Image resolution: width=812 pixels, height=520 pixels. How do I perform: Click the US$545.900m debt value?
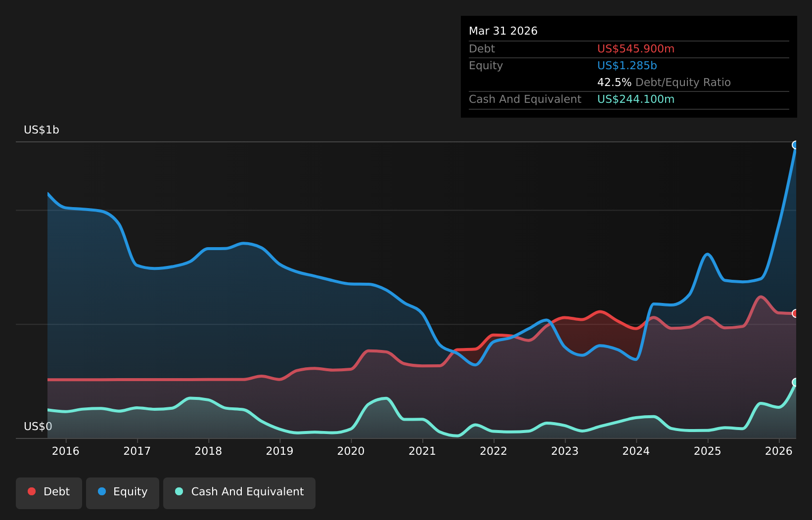click(636, 49)
